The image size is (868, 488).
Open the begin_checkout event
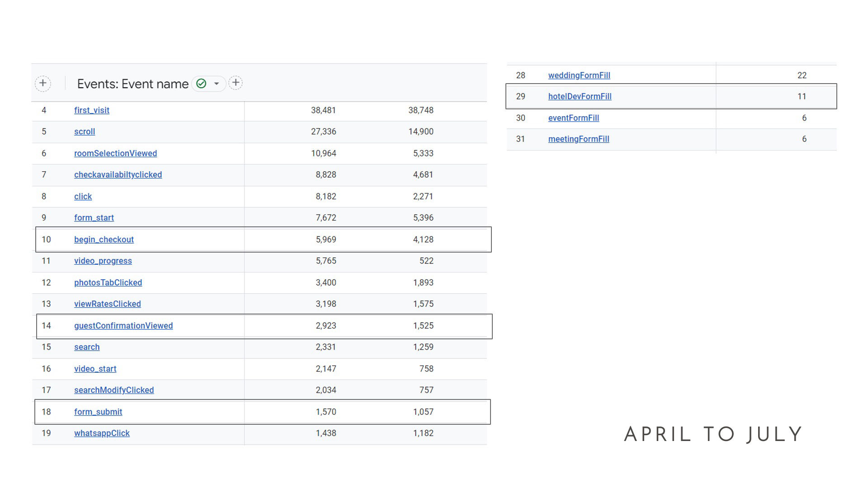pyautogui.click(x=104, y=239)
